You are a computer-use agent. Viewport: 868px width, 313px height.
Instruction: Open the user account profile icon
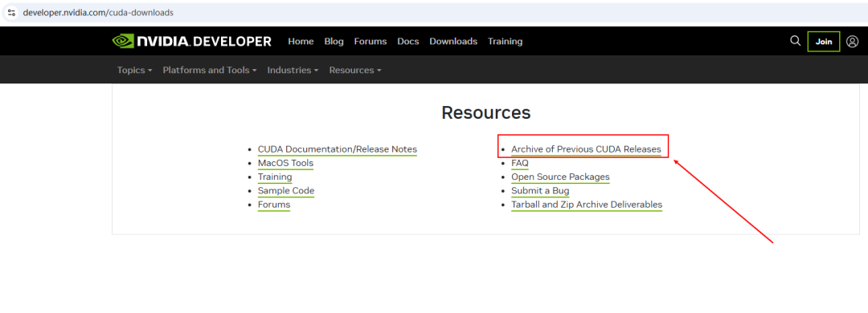[853, 42]
